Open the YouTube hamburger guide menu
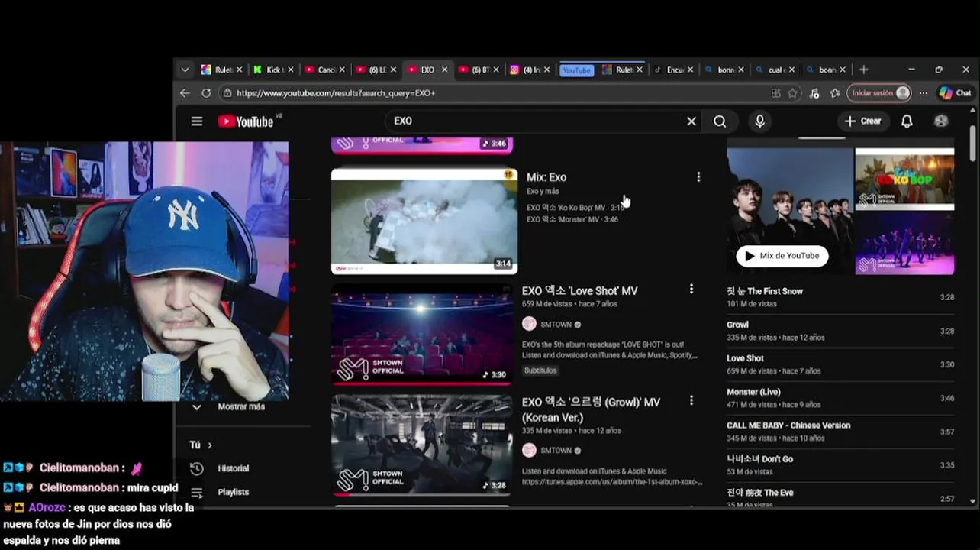The height and width of the screenshot is (550, 980). click(x=197, y=121)
